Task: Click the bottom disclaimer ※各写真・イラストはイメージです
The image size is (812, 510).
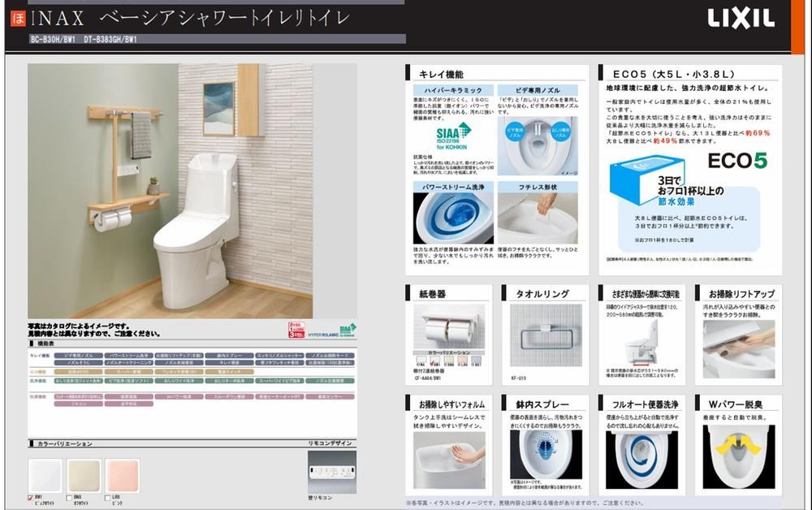Action: [x=525, y=503]
